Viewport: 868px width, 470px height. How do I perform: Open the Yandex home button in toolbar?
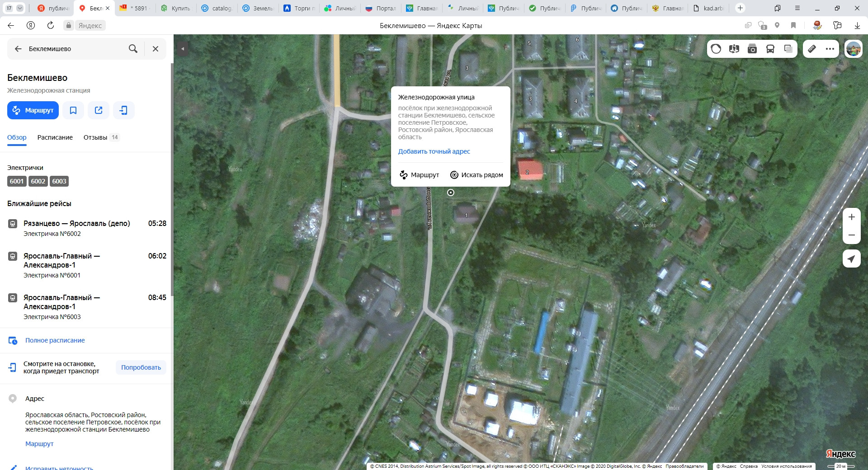pos(31,25)
